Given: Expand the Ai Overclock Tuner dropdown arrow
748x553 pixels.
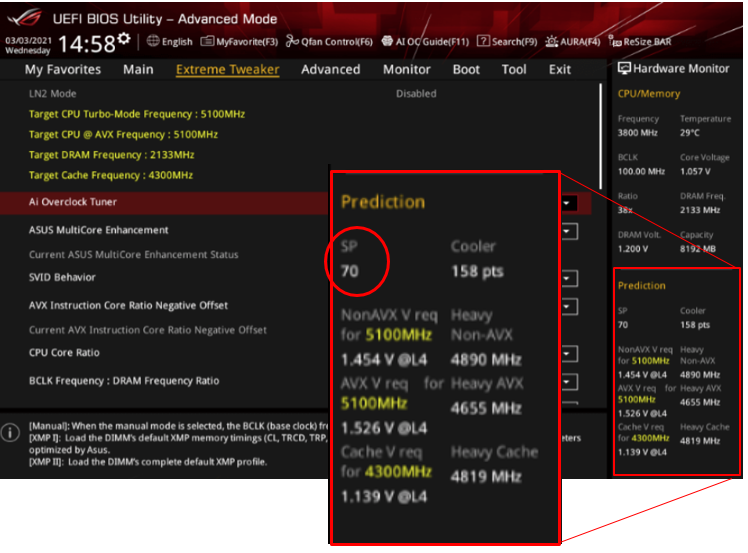Looking at the screenshot, I should click(x=569, y=204).
